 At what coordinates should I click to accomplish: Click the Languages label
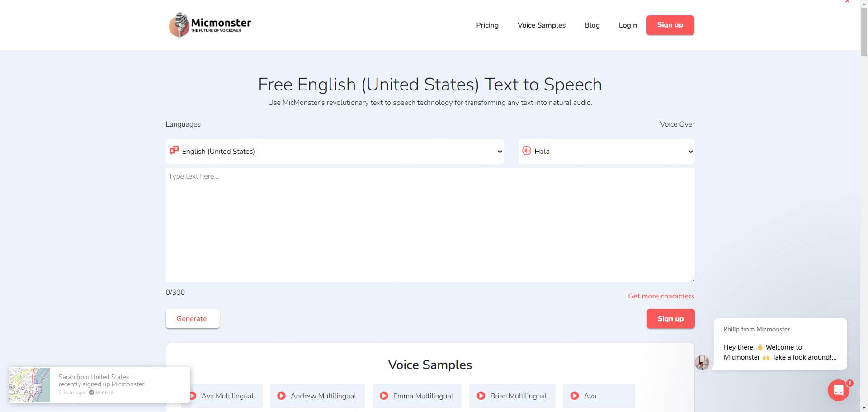(183, 124)
